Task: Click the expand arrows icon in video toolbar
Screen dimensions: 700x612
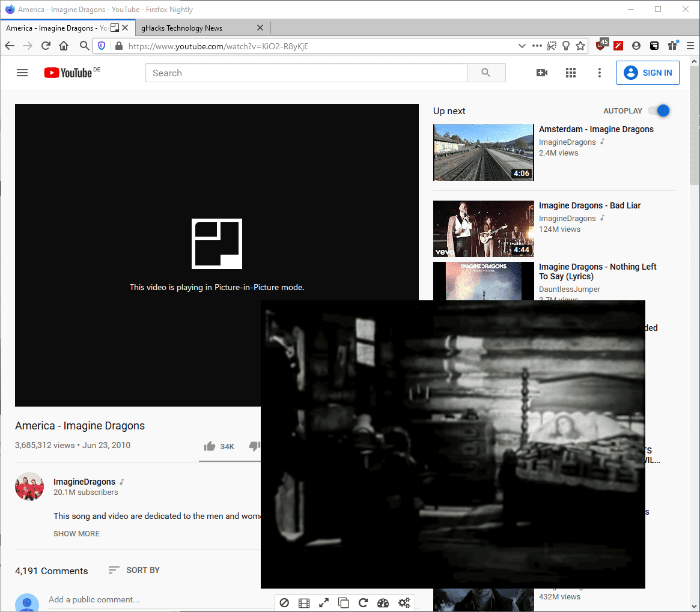Action: 324,603
